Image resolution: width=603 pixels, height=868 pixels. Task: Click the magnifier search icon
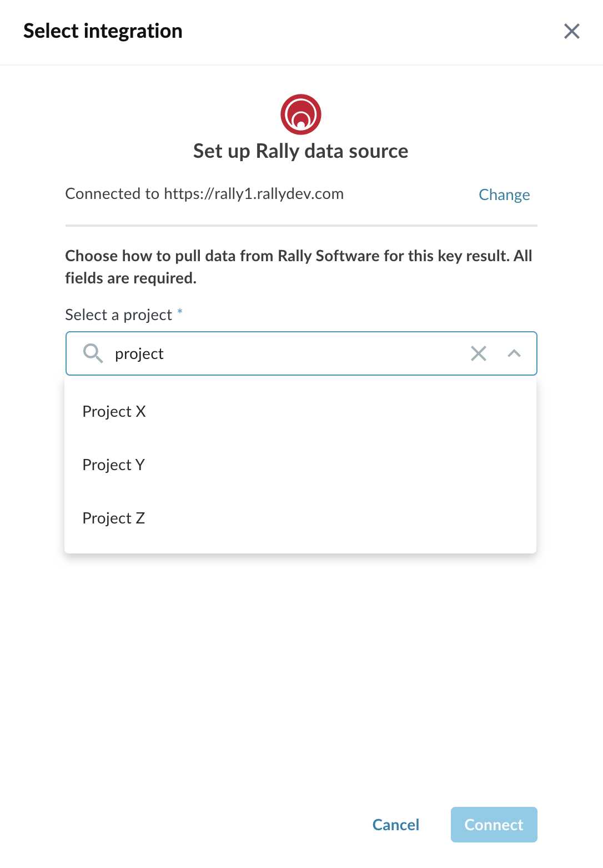click(x=93, y=353)
